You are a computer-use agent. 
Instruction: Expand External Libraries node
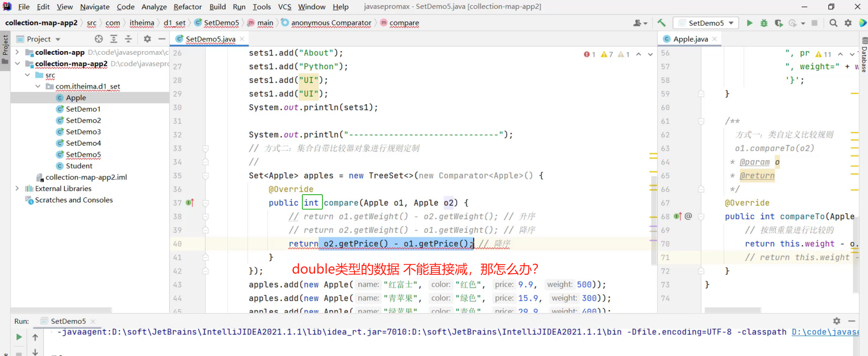click(17, 188)
